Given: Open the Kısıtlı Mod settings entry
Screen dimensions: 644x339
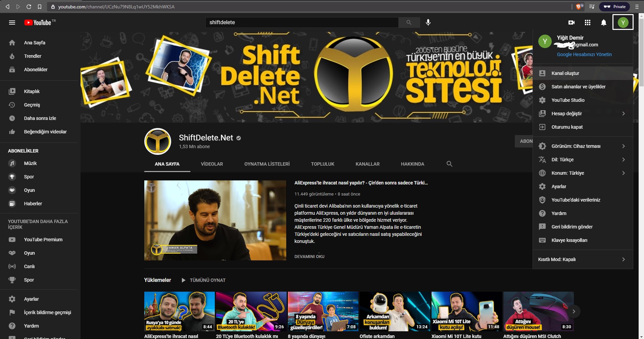Looking at the screenshot, I should (x=557, y=259).
